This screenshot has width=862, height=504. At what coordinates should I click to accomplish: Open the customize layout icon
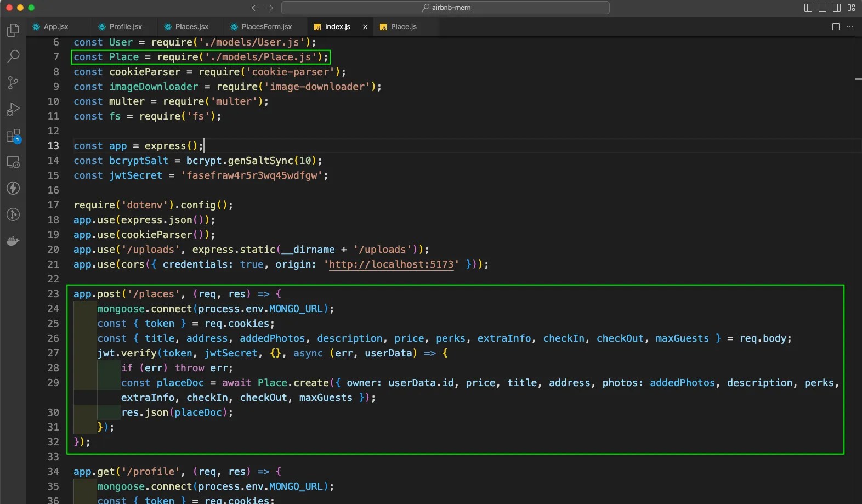pos(851,8)
